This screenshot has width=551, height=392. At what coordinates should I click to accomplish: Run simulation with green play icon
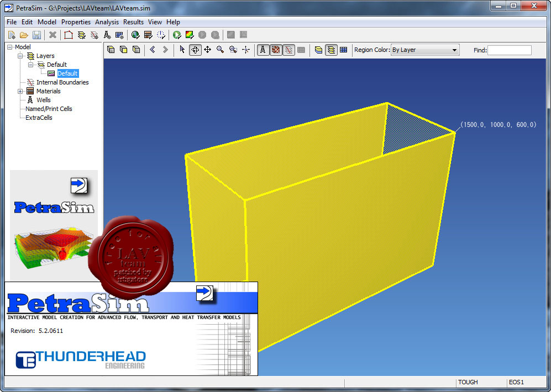[x=177, y=35]
